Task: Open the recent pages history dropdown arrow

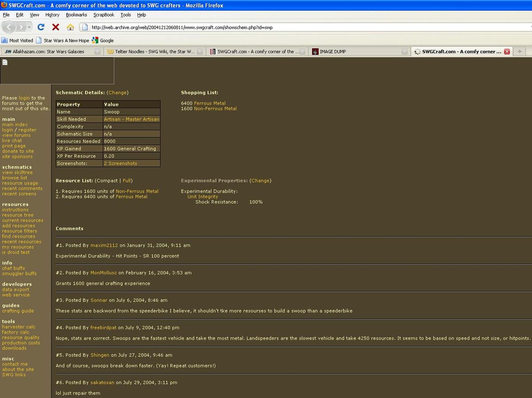Action: pos(30,27)
